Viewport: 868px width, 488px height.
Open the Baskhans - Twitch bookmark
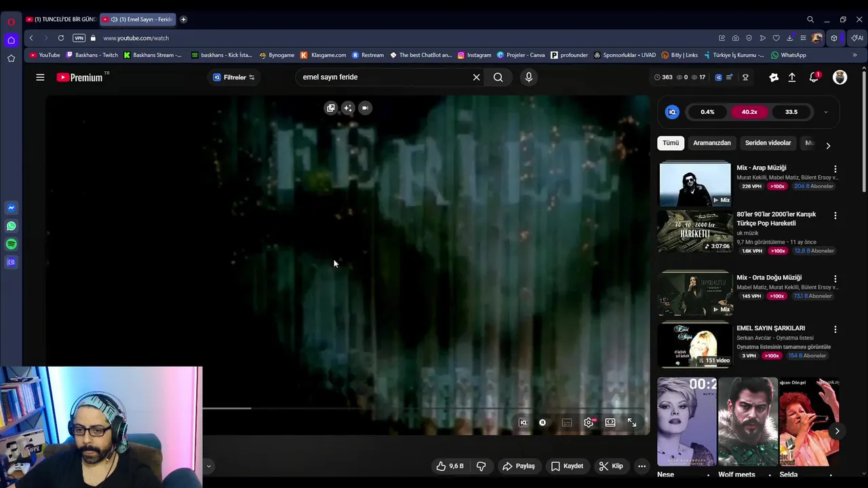tap(92, 55)
